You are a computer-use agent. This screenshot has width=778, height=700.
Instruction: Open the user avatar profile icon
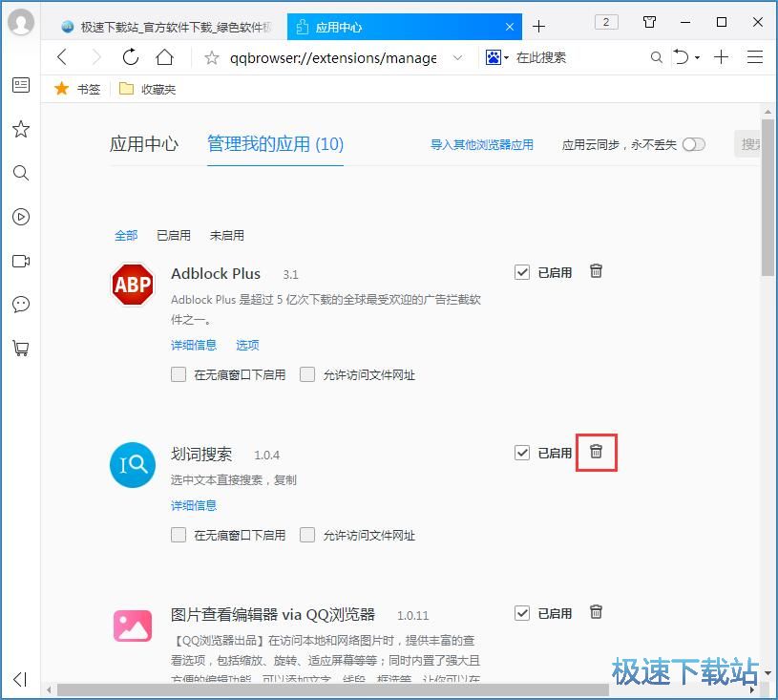coord(21,22)
